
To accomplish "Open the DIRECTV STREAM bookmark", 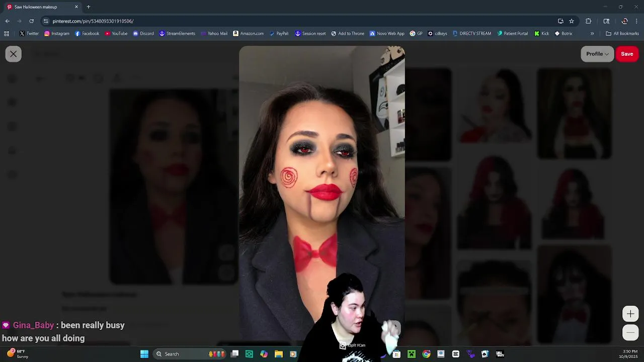I will [x=472, y=34].
